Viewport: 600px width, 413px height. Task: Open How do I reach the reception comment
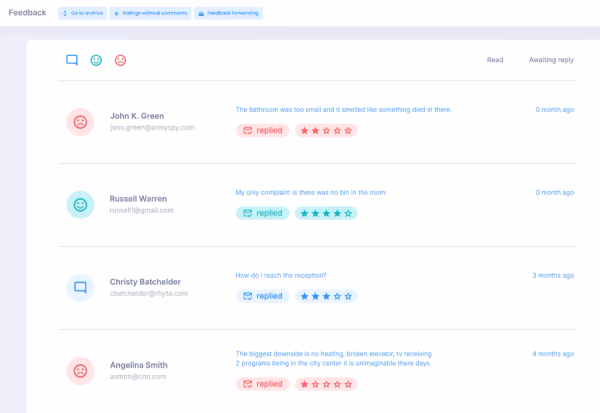point(280,275)
